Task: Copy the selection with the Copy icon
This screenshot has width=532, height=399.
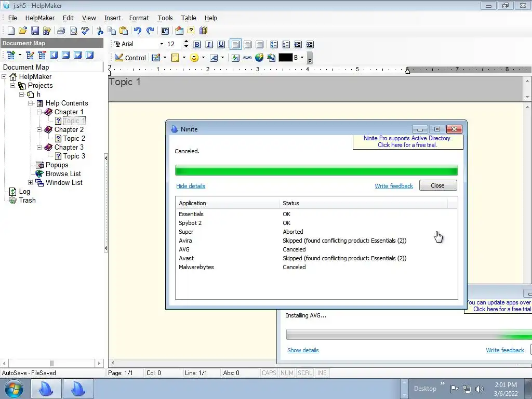Action: click(x=112, y=31)
